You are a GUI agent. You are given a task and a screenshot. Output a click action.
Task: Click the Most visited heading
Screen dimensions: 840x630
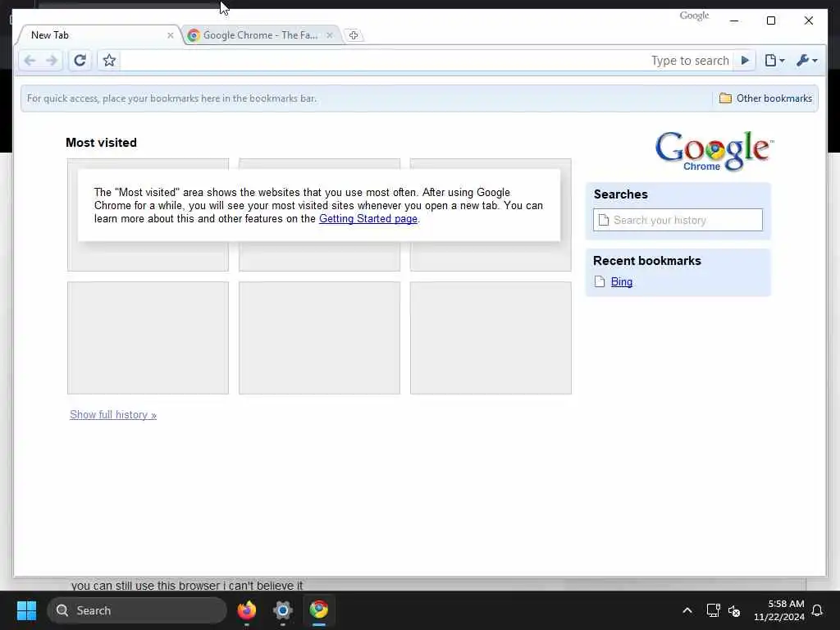point(101,143)
